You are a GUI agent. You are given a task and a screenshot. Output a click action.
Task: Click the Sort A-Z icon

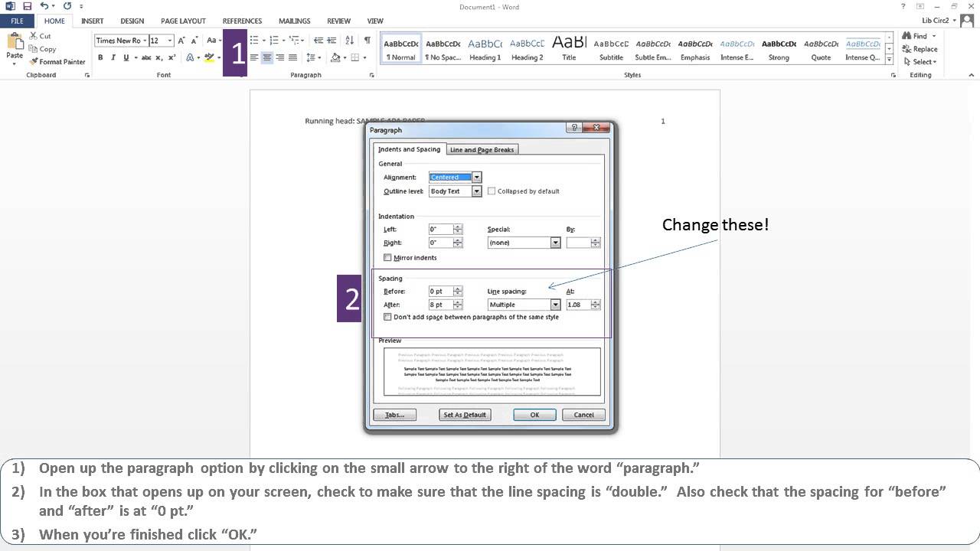[350, 41]
